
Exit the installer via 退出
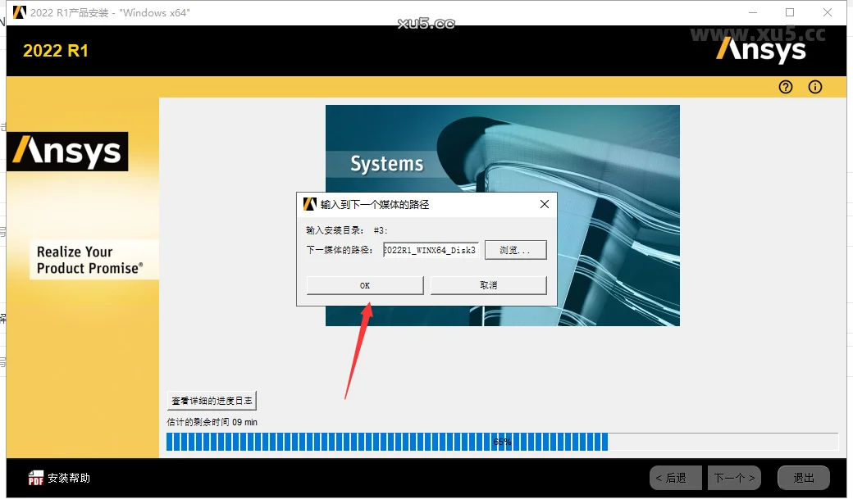tap(803, 477)
